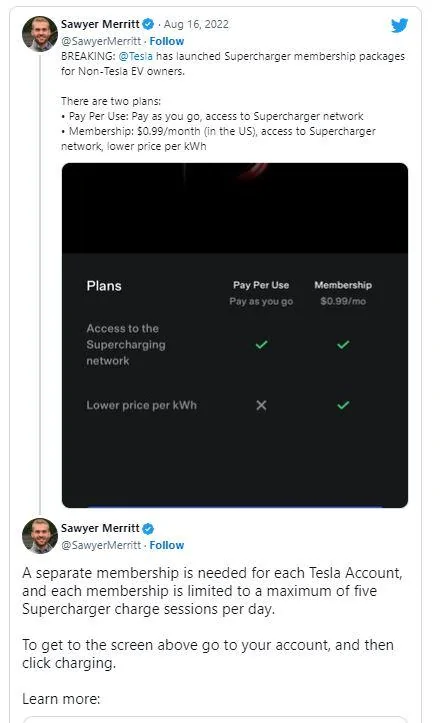The height and width of the screenshot is (723, 440).
Task: Select the Membership $0.99/mo plan heading
Action: coord(343,293)
